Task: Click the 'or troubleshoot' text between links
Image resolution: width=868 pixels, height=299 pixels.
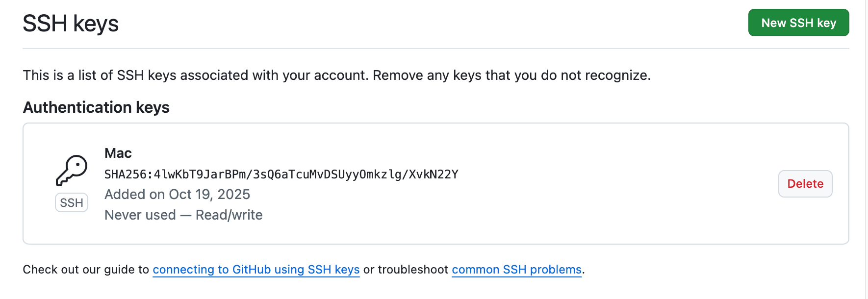Action: coord(406,270)
